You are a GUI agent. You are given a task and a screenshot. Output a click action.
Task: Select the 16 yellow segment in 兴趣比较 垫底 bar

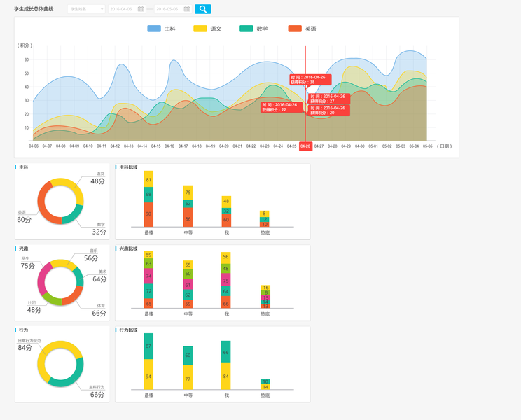pos(265,288)
